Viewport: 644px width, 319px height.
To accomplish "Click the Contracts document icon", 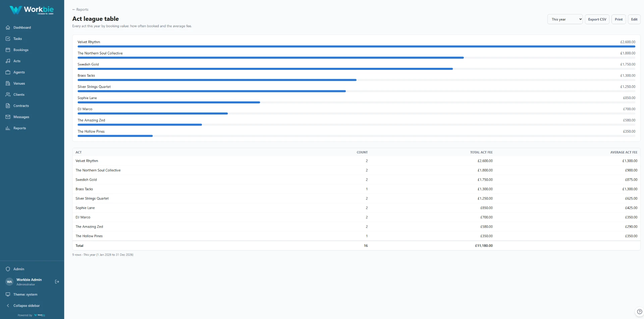I will click(x=8, y=106).
